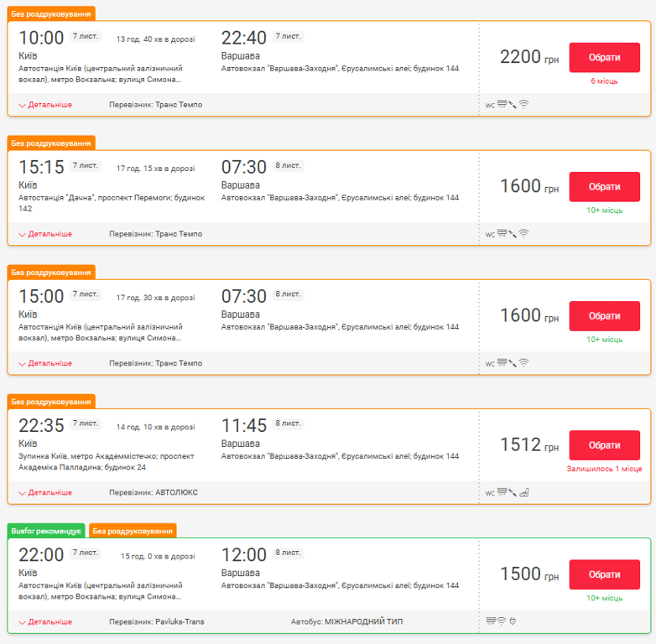Expand Детальніше for the 15:15 departure
The width and height of the screenshot is (656, 644).
point(45,234)
